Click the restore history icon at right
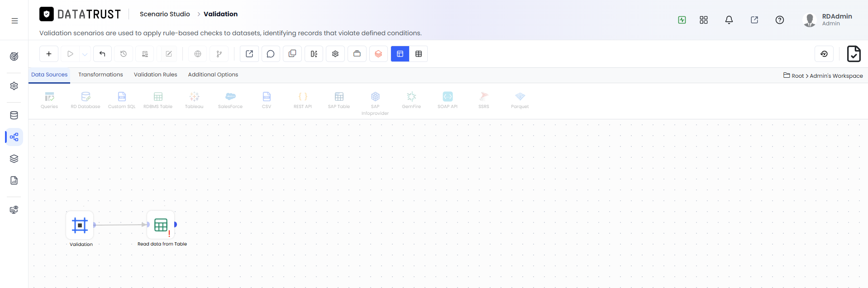The width and height of the screenshot is (868, 288). (x=824, y=54)
